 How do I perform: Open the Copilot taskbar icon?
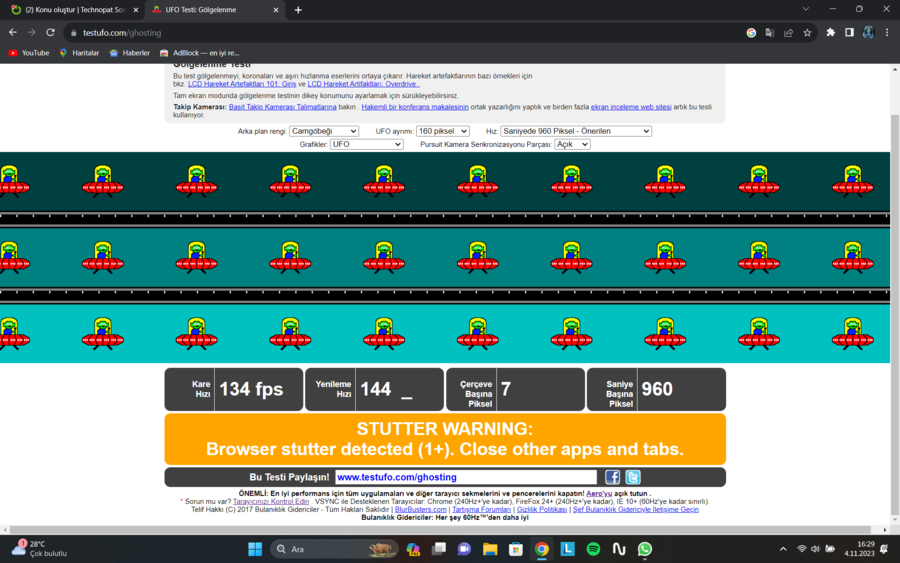coord(413,549)
